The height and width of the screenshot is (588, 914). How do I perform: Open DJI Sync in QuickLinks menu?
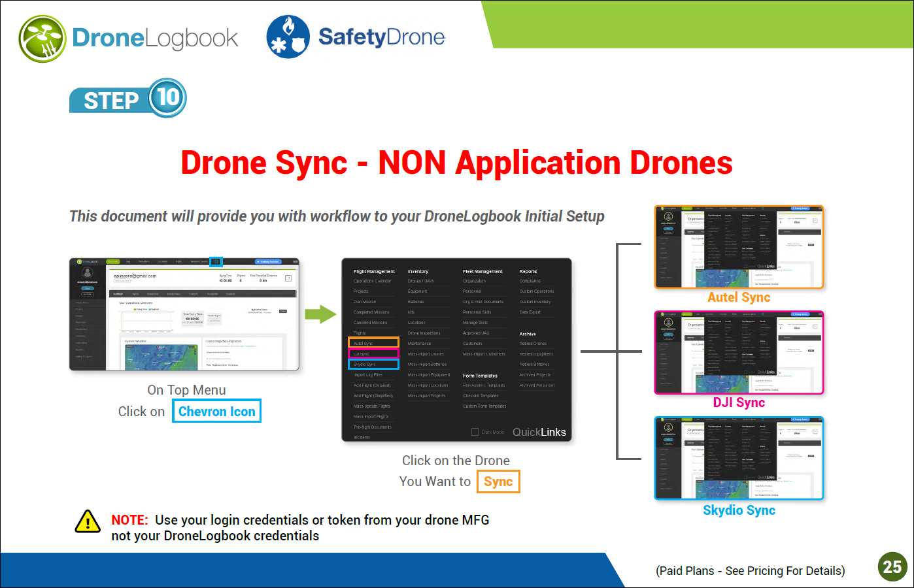coord(373,353)
